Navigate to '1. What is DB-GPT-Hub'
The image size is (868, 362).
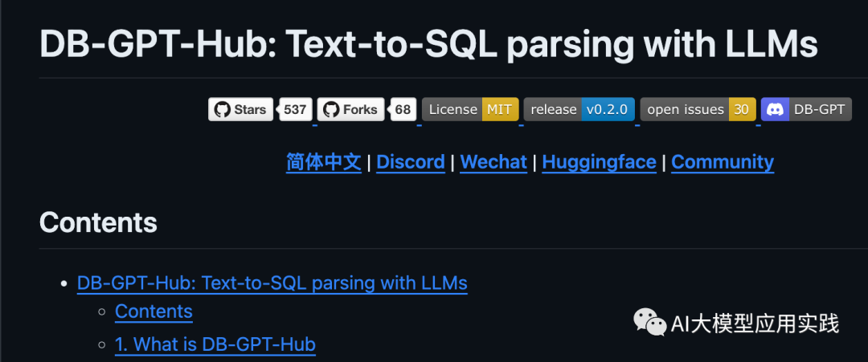click(215, 345)
